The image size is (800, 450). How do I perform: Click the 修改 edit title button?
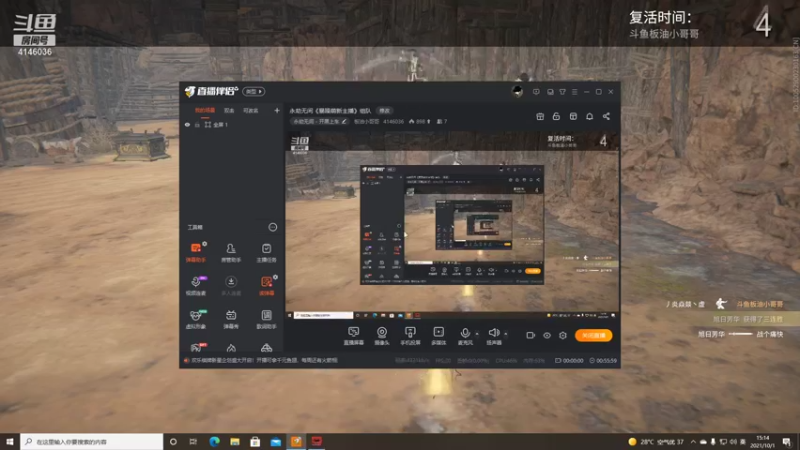[x=384, y=111]
